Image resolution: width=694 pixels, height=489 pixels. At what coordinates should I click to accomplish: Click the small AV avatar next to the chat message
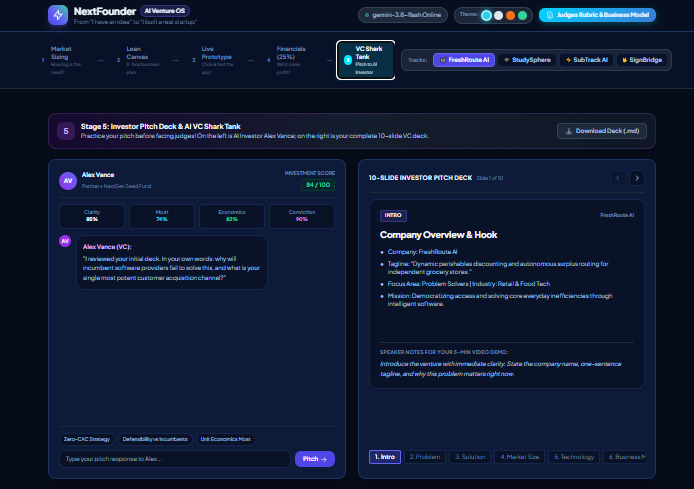point(65,241)
